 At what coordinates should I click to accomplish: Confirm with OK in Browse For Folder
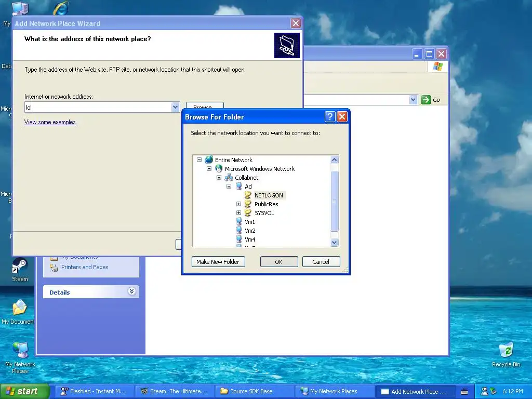click(279, 262)
